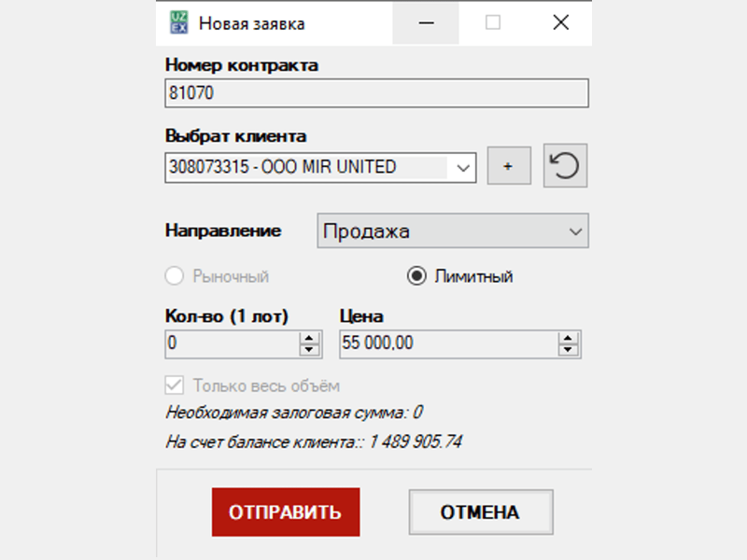This screenshot has width=747, height=560.
Task: Refresh the client list with the circular arrow
Action: point(566,167)
